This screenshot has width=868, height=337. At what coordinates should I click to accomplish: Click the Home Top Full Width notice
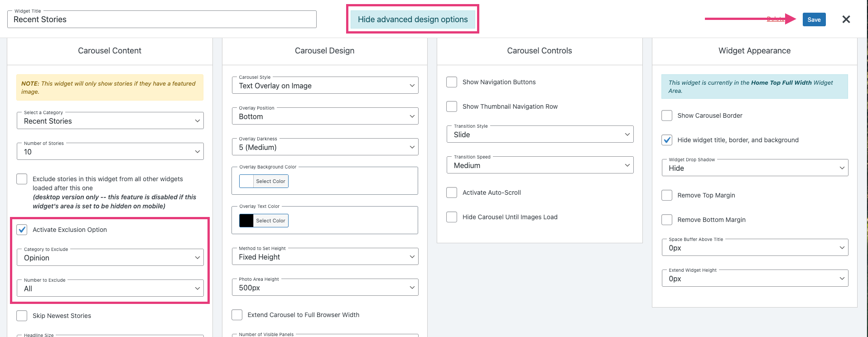pyautogui.click(x=755, y=87)
